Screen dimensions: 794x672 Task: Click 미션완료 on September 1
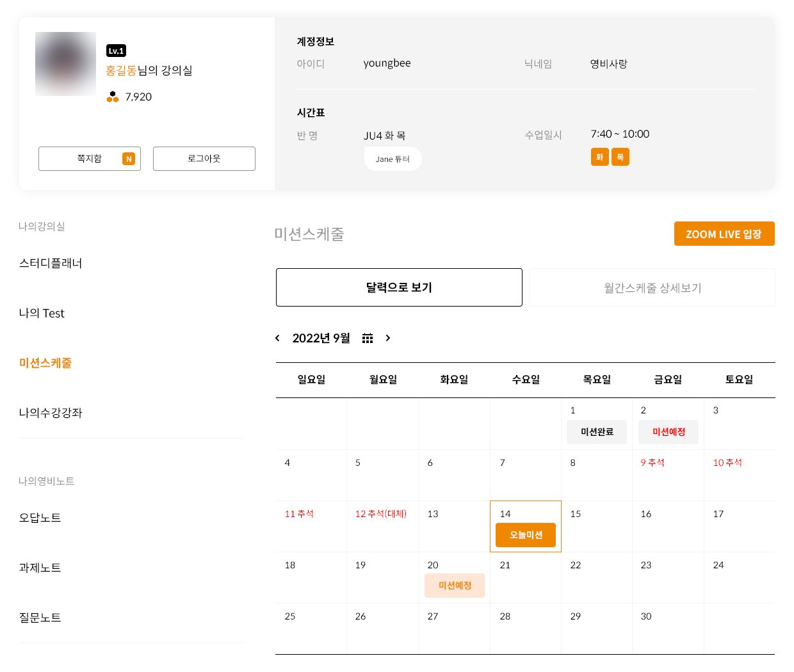tap(597, 432)
